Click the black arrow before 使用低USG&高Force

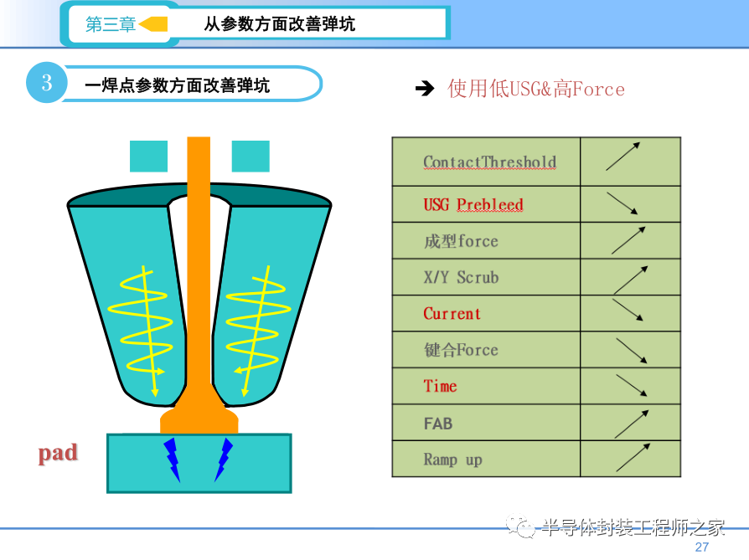425,89
